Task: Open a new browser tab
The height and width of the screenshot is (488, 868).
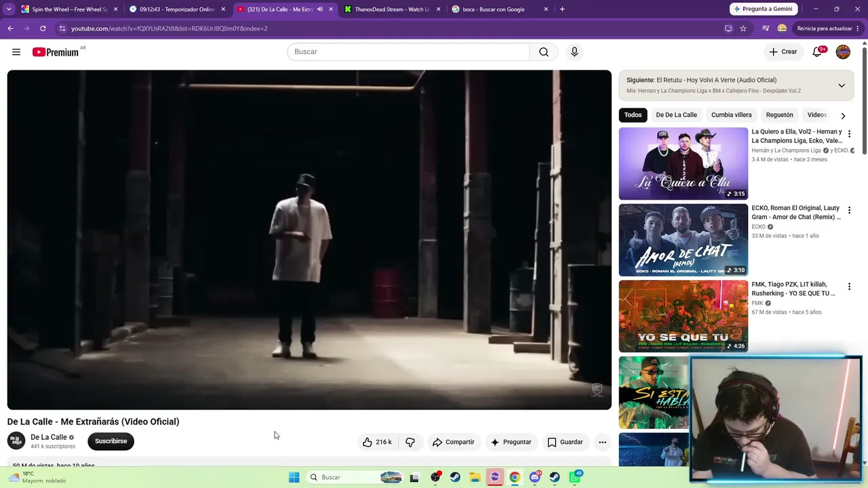Action: [x=562, y=9]
